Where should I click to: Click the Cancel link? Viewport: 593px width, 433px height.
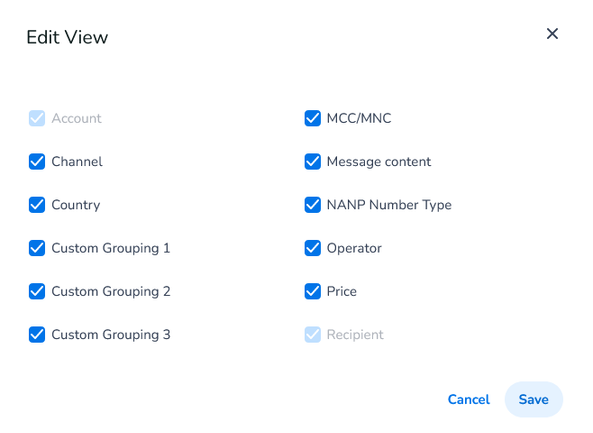(469, 399)
